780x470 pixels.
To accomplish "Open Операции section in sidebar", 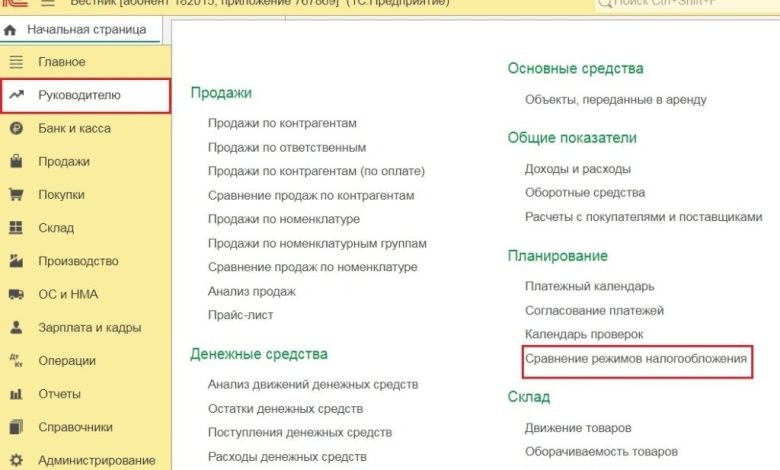I will pyautogui.click(x=67, y=361).
